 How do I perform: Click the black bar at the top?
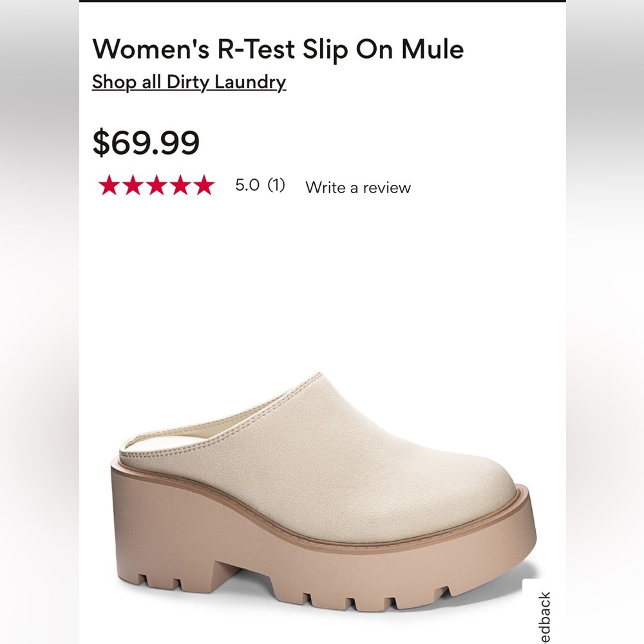pos(322,4)
